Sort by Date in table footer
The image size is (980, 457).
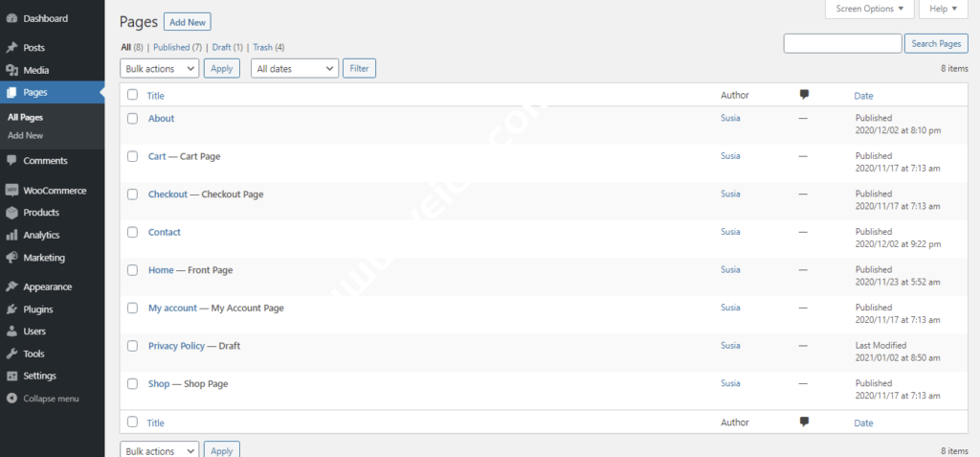[x=864, y=423]
